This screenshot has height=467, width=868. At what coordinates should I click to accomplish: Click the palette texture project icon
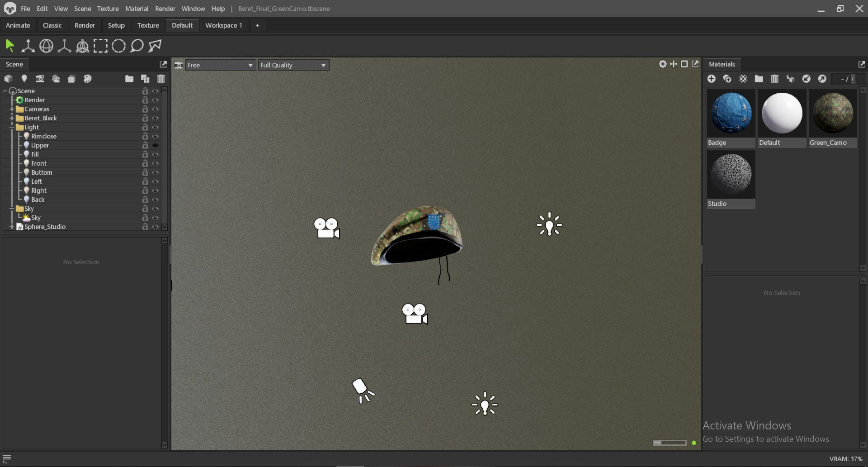click(x=88, y=79)
